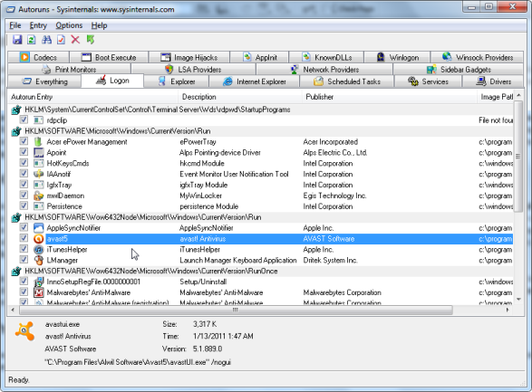Click the avast5 orange entry icon
Screen dimensions: 532x392
pyautogui.click(x=39, y=239)
